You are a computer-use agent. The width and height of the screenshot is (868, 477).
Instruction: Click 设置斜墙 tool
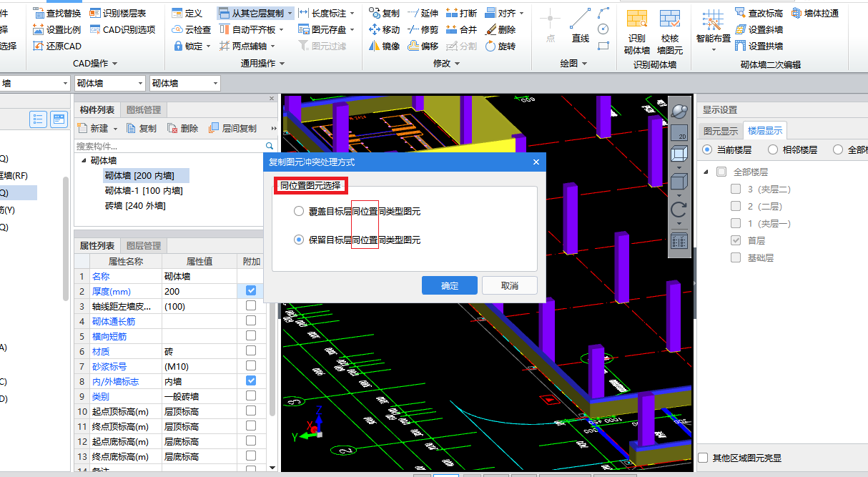pyautogui.click(x=759, y=29)
